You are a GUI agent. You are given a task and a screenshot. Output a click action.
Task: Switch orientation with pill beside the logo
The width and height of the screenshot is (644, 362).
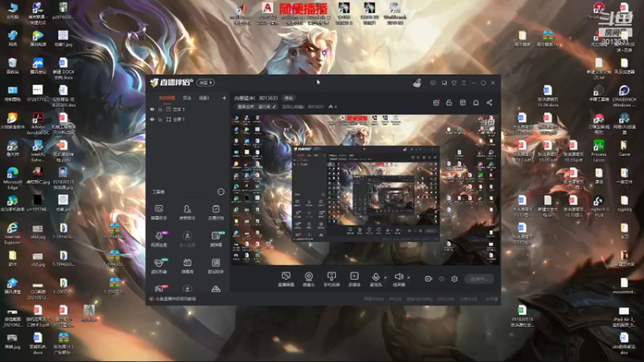(x=206, y=83)
